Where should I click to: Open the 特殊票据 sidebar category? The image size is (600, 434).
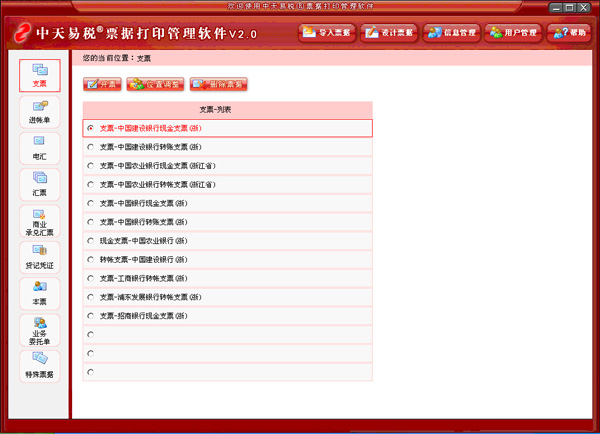pos(40,367)
